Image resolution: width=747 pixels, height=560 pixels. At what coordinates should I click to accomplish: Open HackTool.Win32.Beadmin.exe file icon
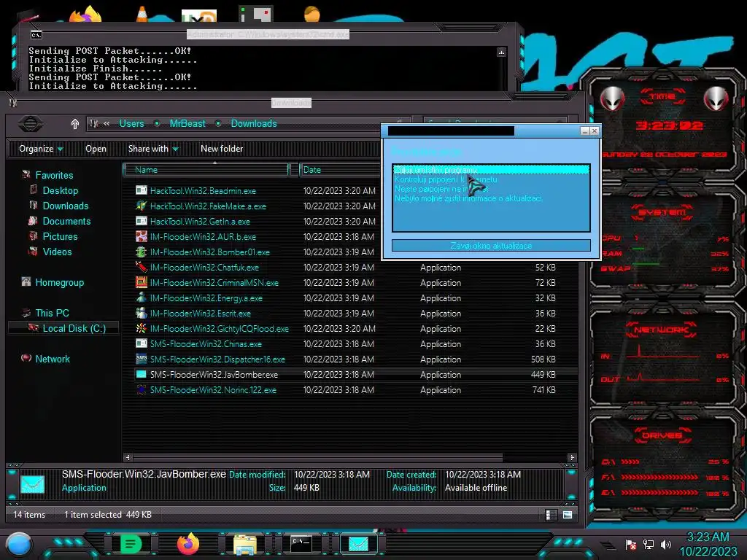tap(141, 190)
